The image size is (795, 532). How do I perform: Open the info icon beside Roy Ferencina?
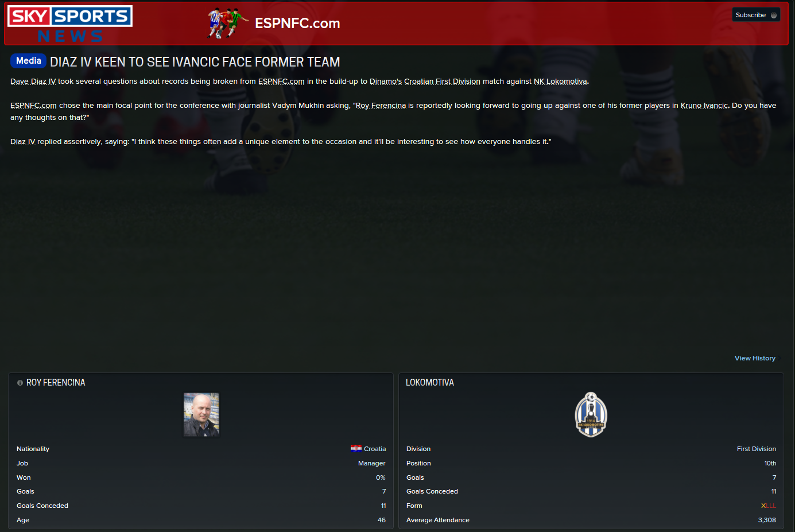click(x=20, y=383)
